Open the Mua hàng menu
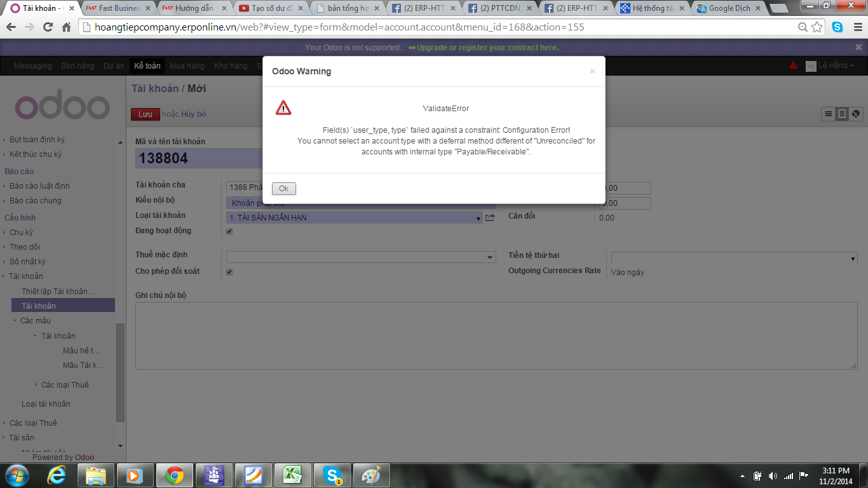The image size is (868, 488). (x=187, y=66)
